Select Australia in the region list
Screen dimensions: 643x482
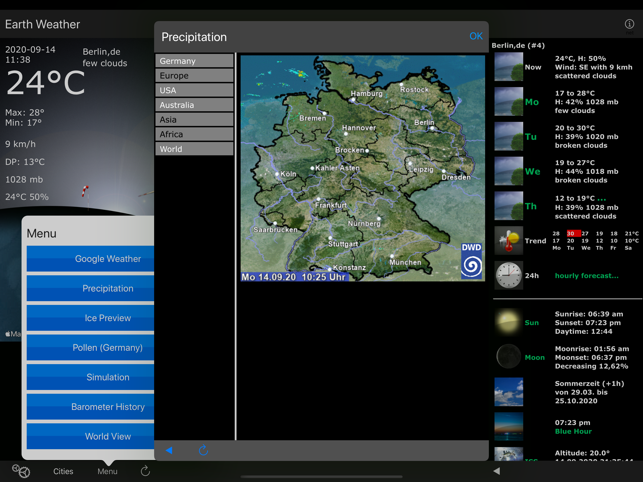[x=194, y=105]
